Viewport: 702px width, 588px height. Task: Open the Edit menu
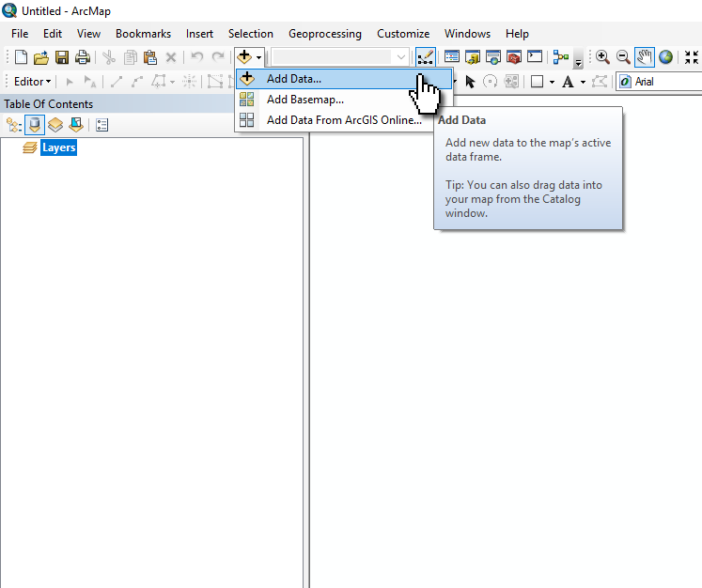(53, 34)
